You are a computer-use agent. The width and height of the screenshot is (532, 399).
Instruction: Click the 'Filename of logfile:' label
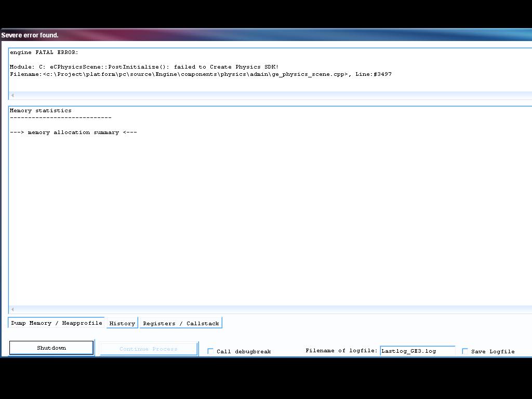[x=341, y=351]
